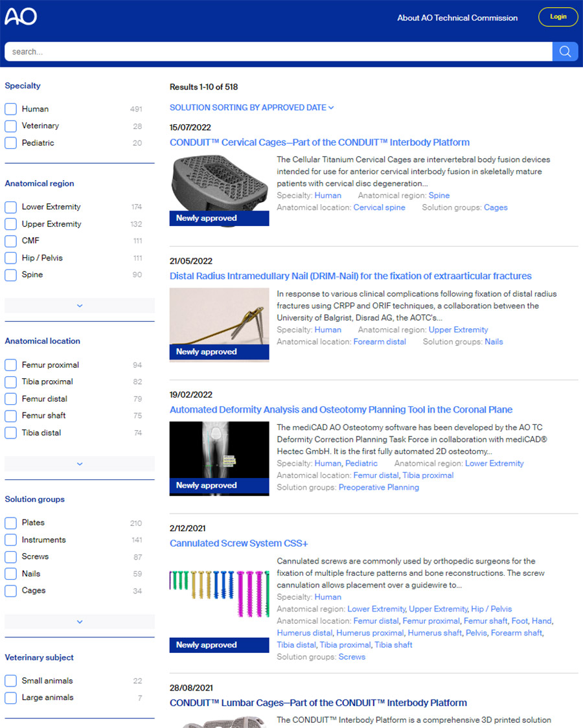
Task: Open the CONDUIT Lumbar Cages title link
Action: (x=318, y=703)
